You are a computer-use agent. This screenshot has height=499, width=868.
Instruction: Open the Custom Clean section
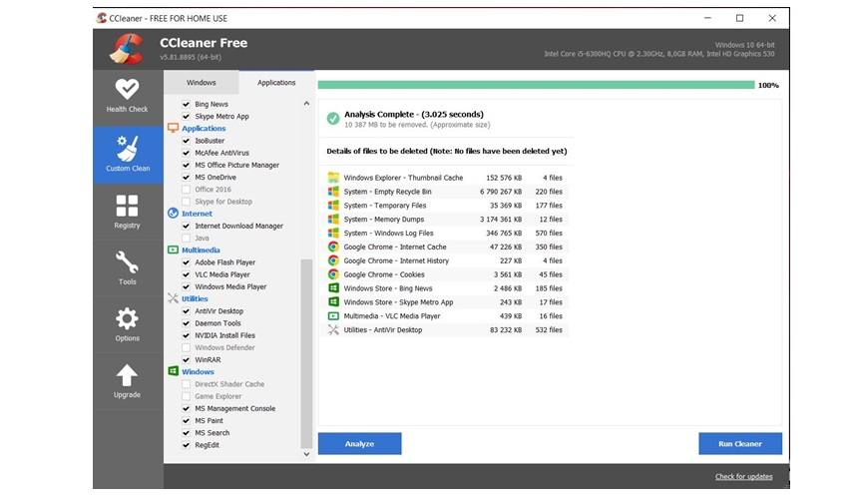[x=128, y=155]
